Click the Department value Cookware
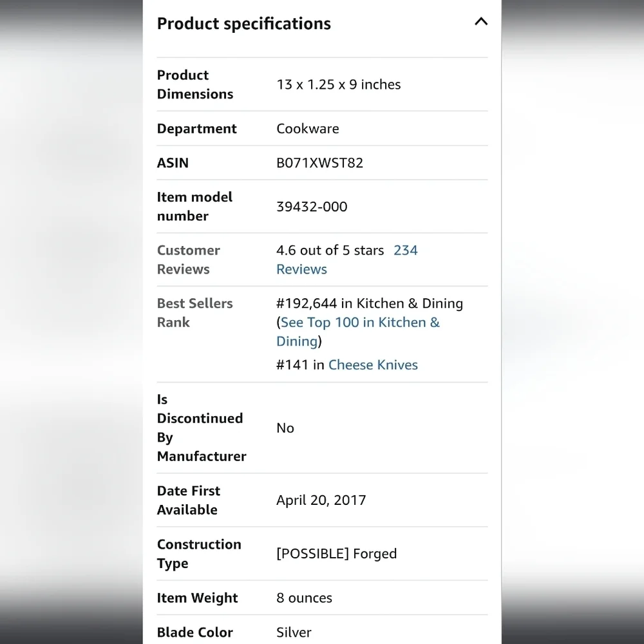Image resolution: width=644 pixels, height=644 pixels. coord(308,129)
